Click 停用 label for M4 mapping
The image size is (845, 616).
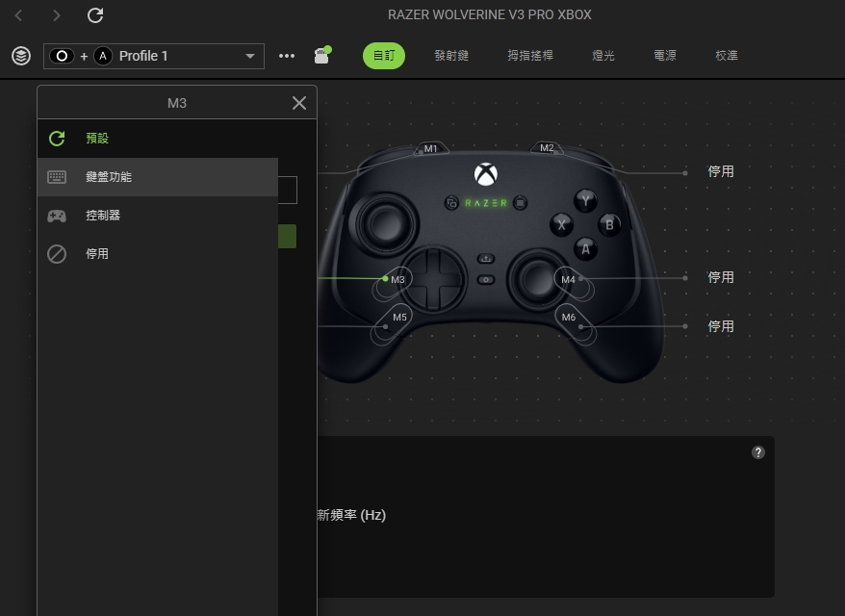[x=721, y=277]
